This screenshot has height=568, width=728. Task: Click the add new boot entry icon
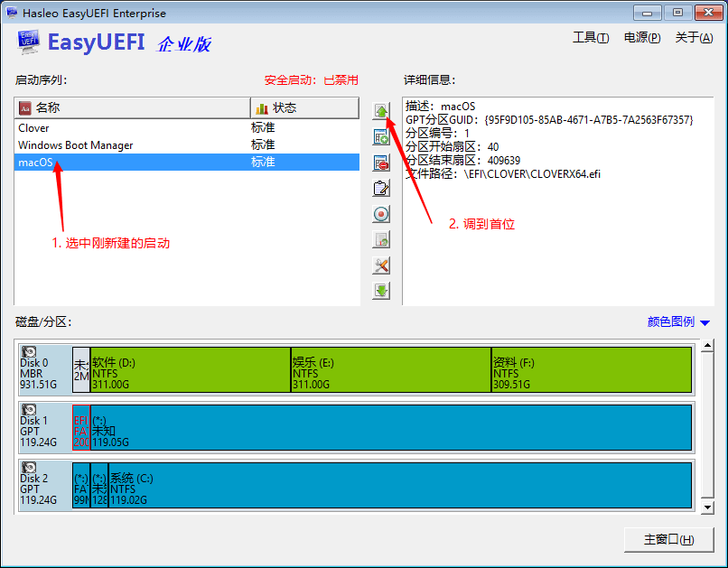[381, 137]
